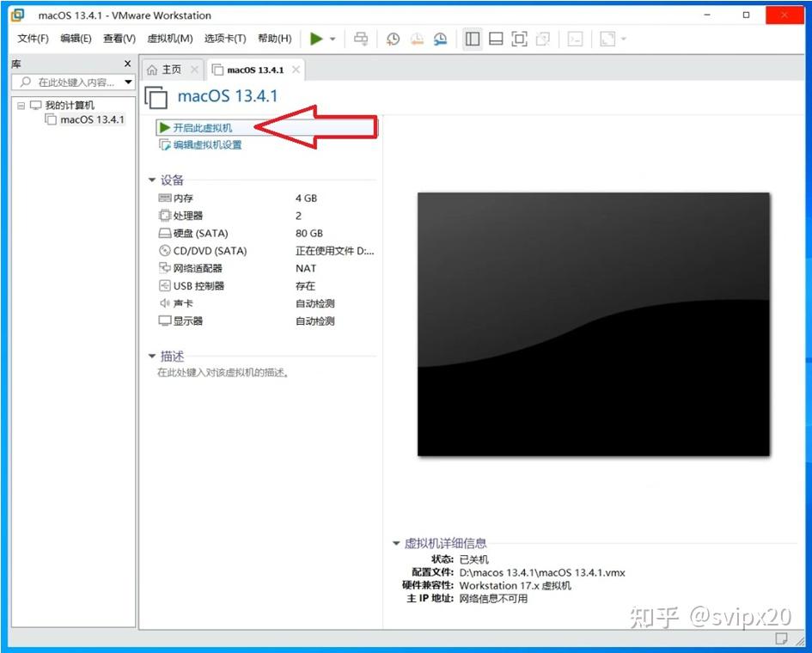Screen dimensions: 812x653
Task: Click the NAT network value
Action: point(306,268)
